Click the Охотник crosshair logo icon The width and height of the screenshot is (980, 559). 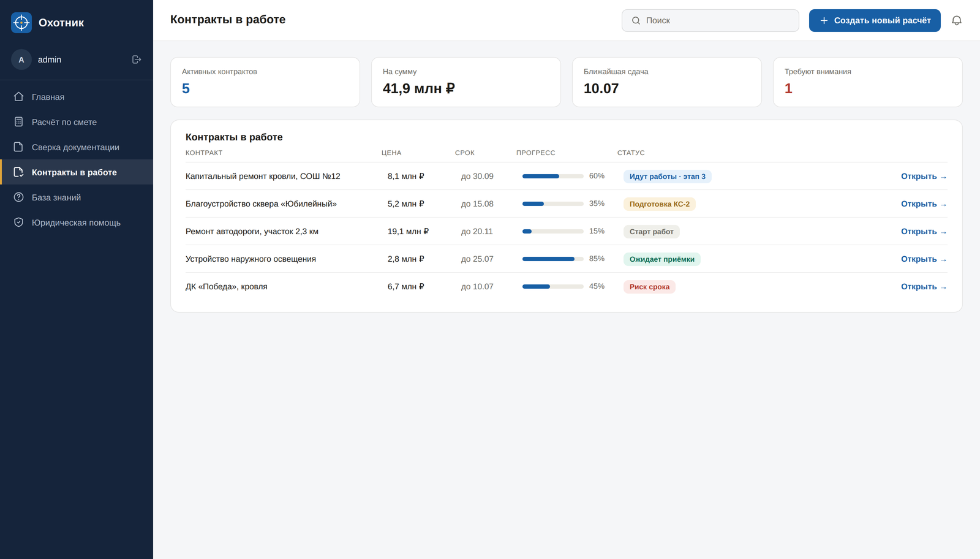(21, 23)
